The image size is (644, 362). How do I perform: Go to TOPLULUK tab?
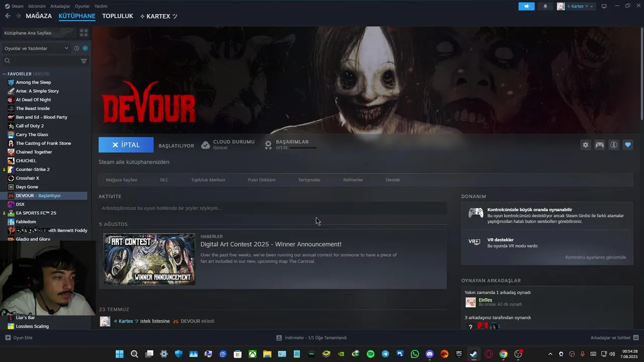pos(118,16)
